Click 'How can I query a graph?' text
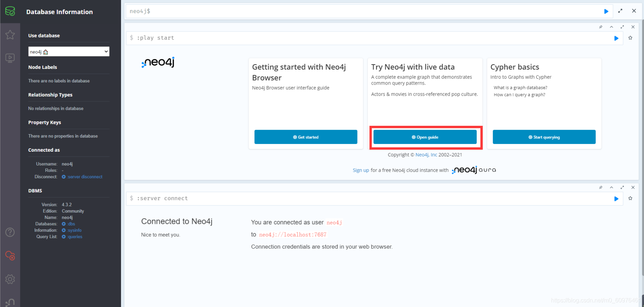 tap(519, 95)
